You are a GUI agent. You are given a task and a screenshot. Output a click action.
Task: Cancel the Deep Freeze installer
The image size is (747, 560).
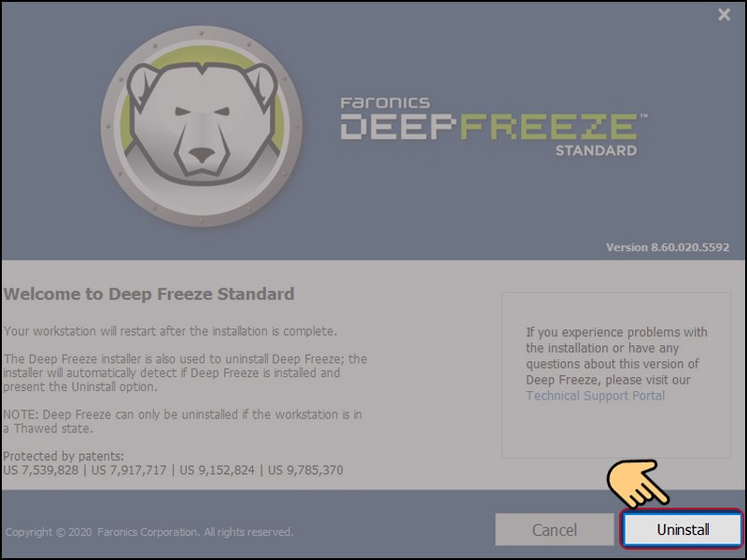[x=554, y=529]
